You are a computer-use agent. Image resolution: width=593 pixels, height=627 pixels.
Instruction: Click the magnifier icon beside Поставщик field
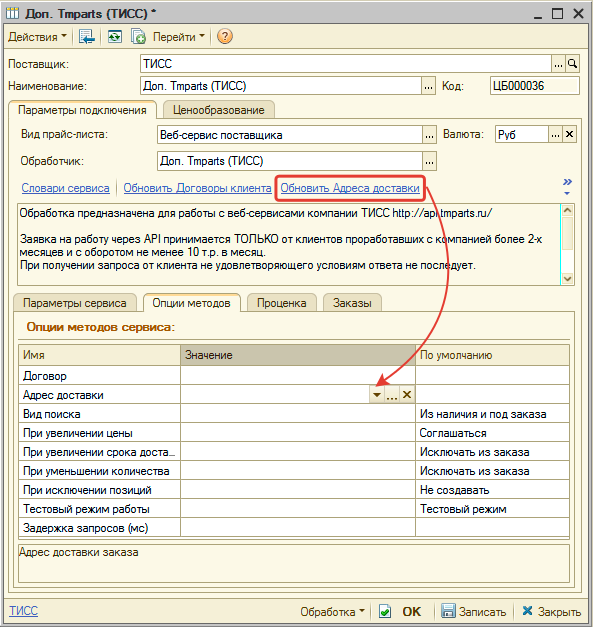[572, 64]
